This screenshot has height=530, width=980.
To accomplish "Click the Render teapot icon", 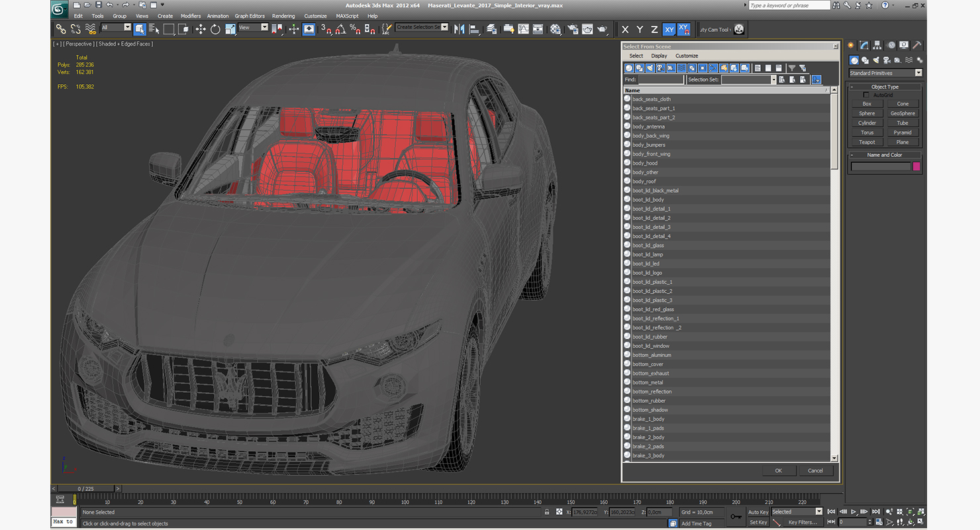I will tap(602, 29).
